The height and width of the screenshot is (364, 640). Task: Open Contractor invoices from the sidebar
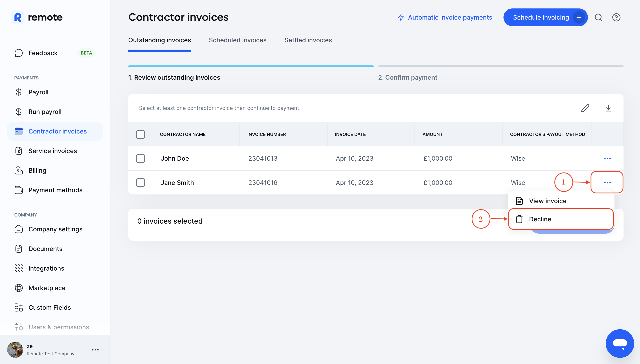pos(57,131)
